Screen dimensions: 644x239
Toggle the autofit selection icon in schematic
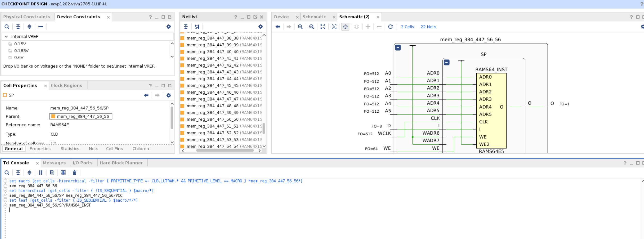point(345,27)
